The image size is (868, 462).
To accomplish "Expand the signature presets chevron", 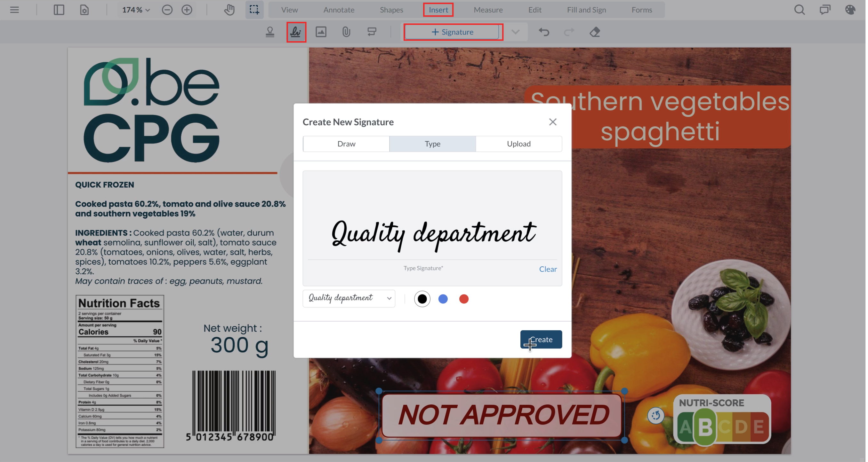I will (516, 32).
